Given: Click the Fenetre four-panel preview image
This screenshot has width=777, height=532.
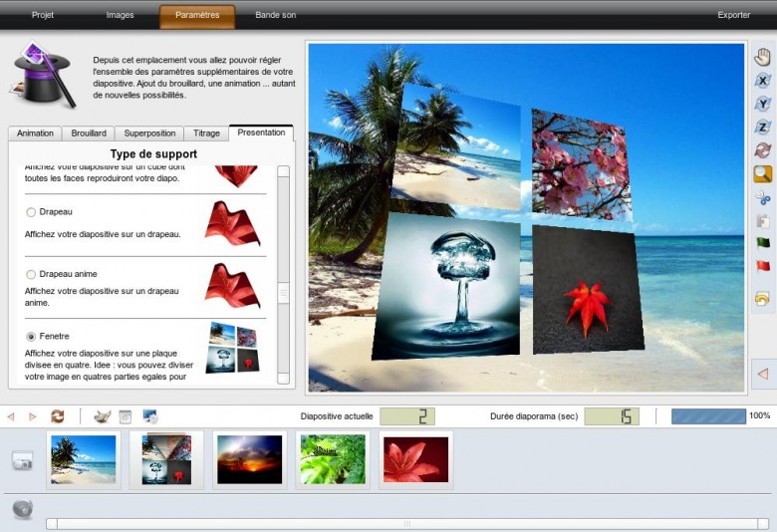Looking at the screenshot, I should pos(233,347).
